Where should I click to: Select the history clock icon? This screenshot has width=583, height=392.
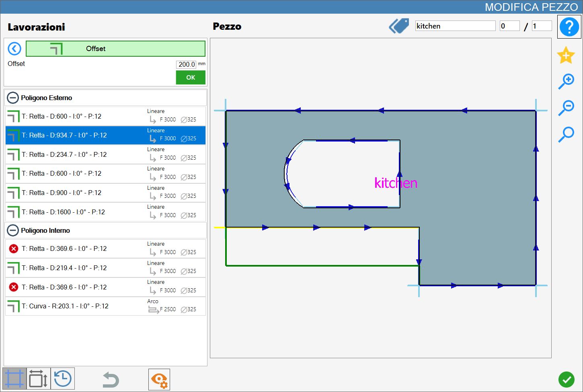pyautogui.click(x=63, y=379)
